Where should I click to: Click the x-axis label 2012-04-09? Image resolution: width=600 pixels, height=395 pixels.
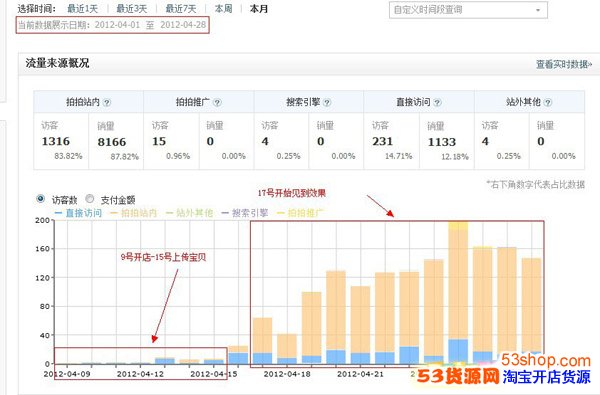pos(67,374)
